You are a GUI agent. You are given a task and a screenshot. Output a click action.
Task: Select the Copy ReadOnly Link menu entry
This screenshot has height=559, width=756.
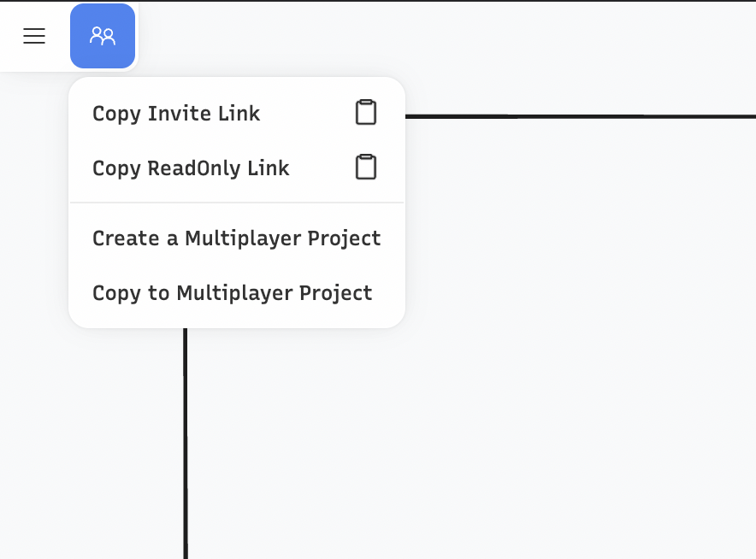coord(191,168)
